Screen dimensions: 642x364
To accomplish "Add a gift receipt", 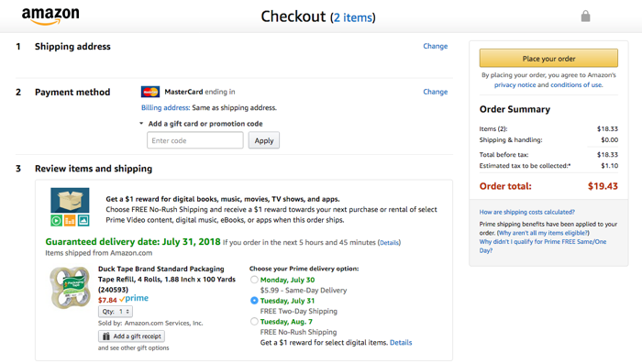I will (131, 336).
